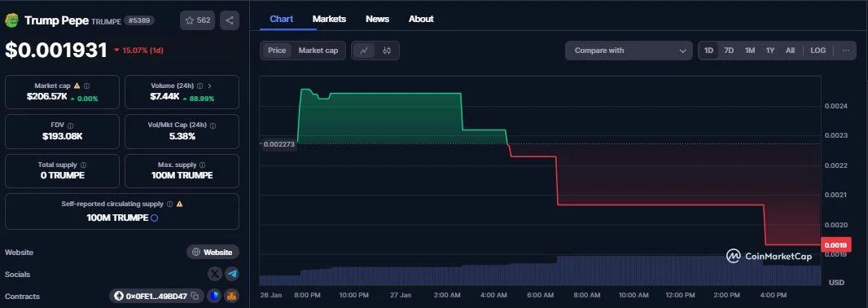Click the Trump Pepe coin logo
Image resolution: width=868 pixels, height=308 pixels.
(x=11, y=20)
